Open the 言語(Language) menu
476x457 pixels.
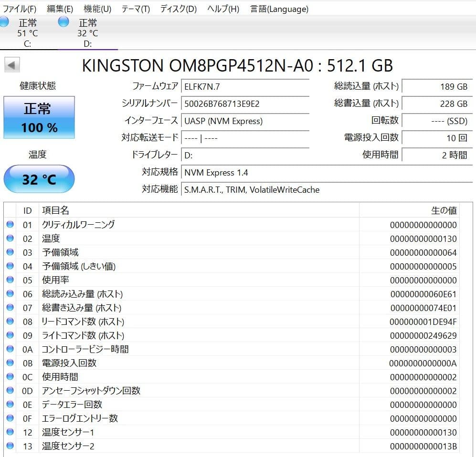(279, 9)
